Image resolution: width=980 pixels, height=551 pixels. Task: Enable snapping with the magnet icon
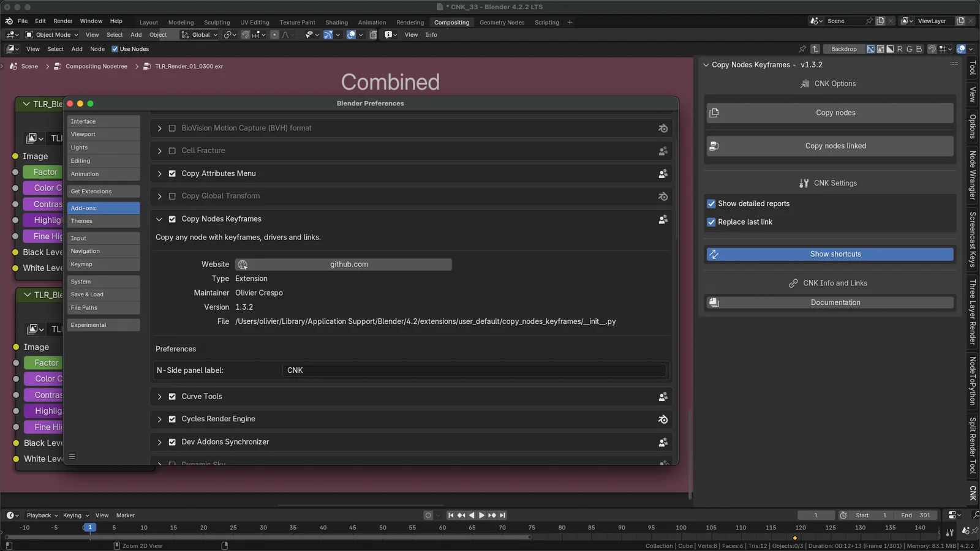pyautogui.click(x=245, y=35)
